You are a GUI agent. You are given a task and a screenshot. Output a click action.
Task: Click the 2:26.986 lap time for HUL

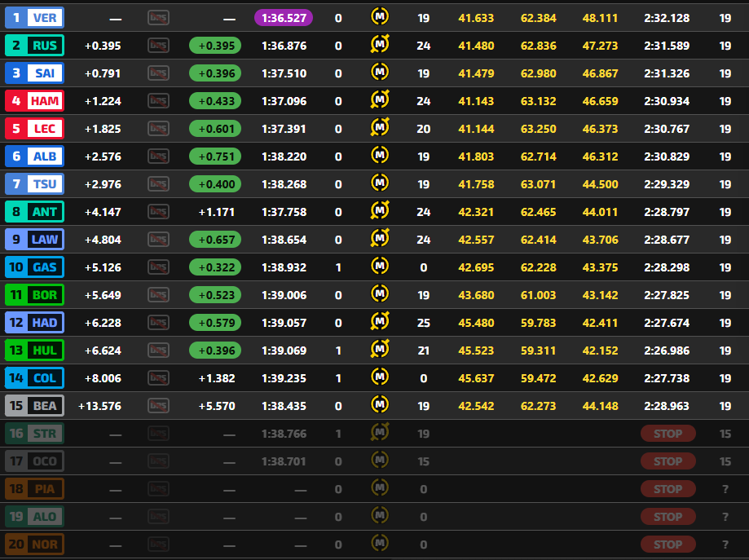pyautogui.click(x=667, y=351)
